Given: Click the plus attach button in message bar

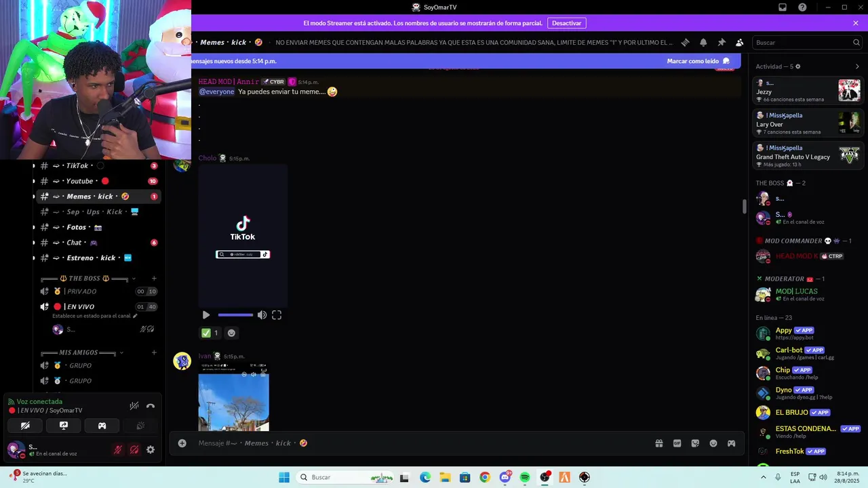Looking at the screenshot, I should click(182, 443).
